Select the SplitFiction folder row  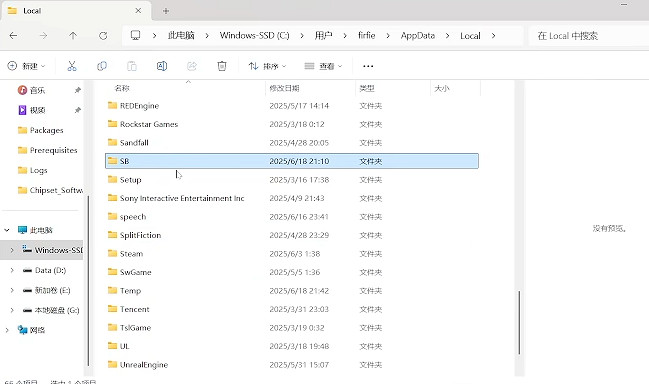(292, 235)
